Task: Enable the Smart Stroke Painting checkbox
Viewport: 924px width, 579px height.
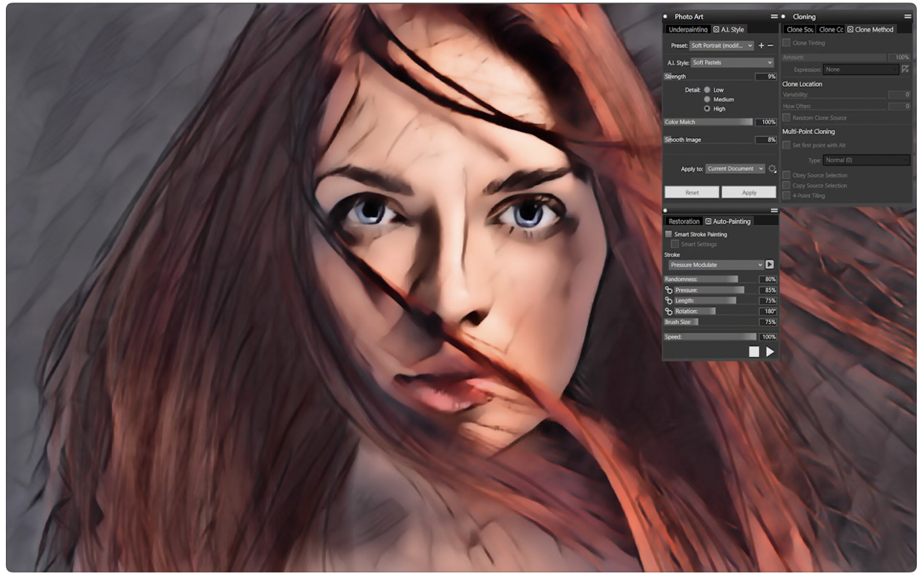Action: (x=669, y=234)
